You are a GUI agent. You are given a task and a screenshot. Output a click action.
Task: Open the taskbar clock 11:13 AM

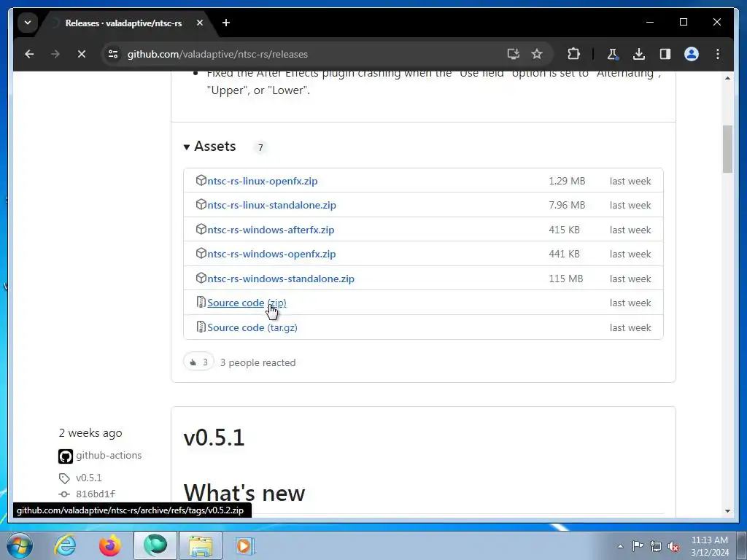(709, 546)
